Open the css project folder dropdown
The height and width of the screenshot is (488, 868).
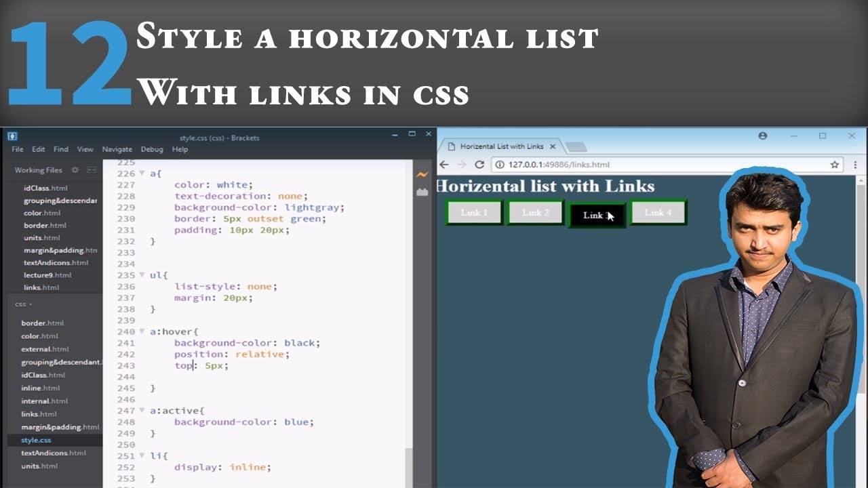24,304
